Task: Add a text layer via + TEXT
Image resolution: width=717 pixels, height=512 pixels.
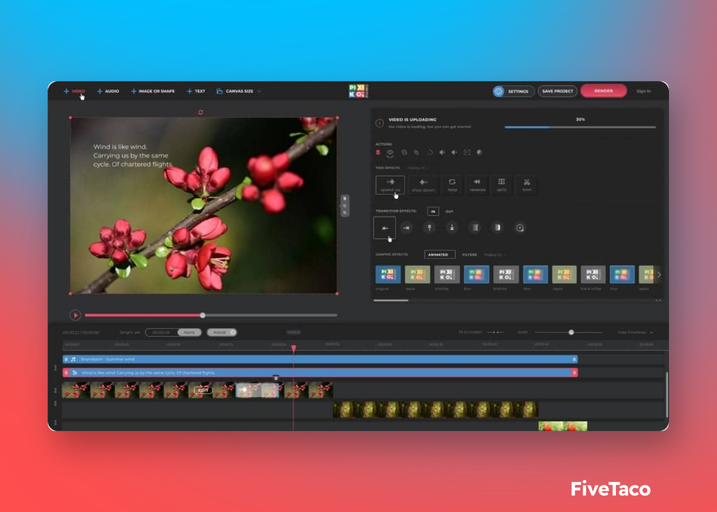Action: [196, 91]
